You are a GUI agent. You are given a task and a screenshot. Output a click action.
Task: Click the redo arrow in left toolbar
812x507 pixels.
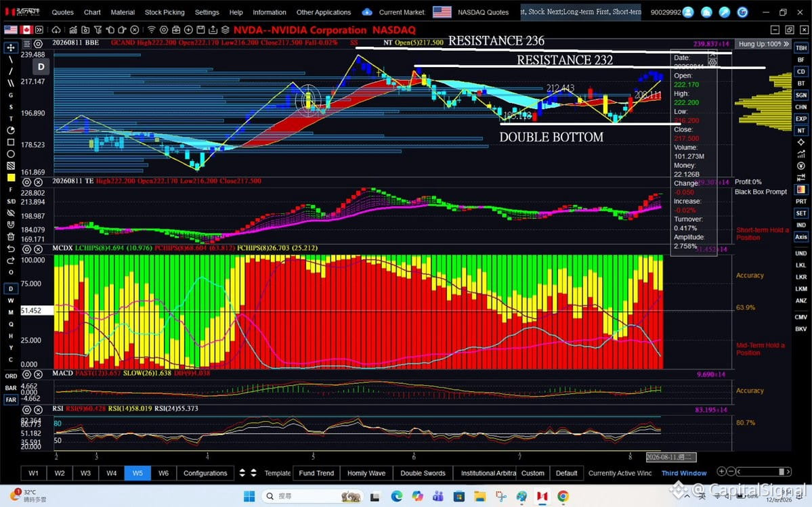pos(10,261)
